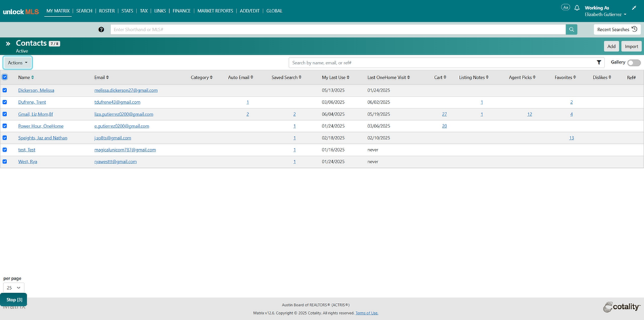Click the Aa text size icon
The width and height of the screenshot is (644, 320).
[566, 7]
